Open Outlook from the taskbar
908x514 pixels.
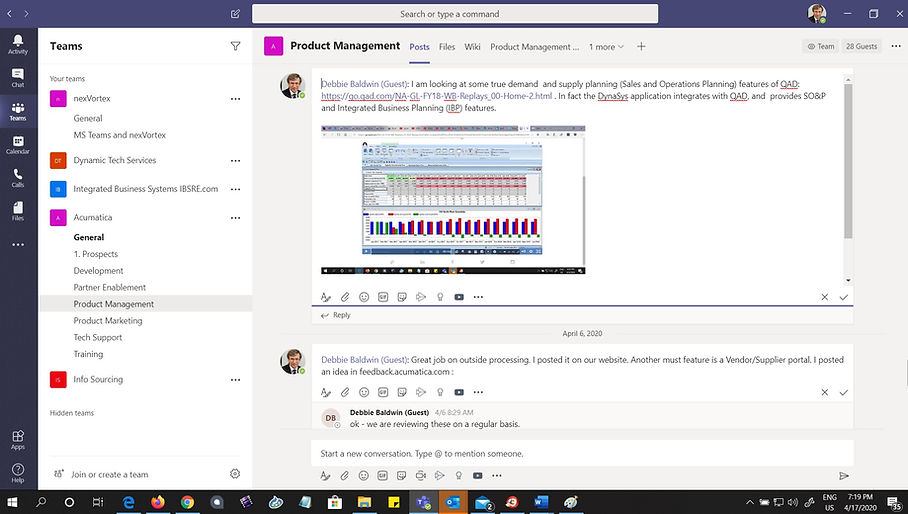(x=453, y=502)
